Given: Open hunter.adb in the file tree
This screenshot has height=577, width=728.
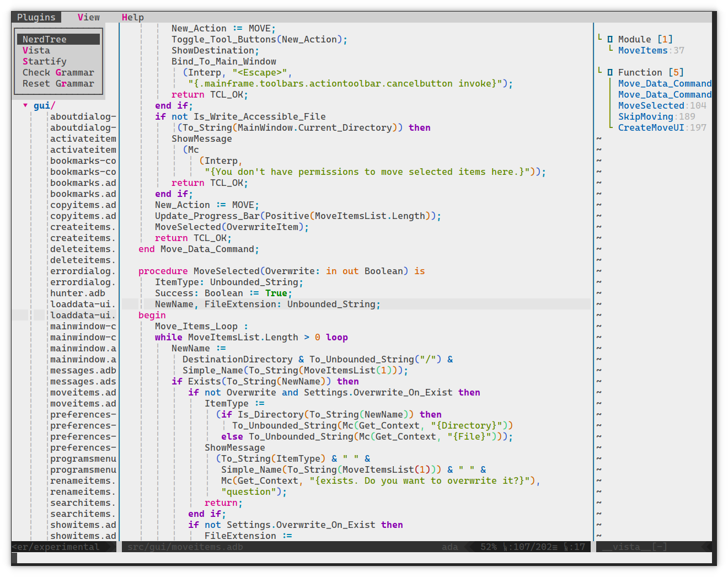Looking at the screenshot, I should [78, 293].
